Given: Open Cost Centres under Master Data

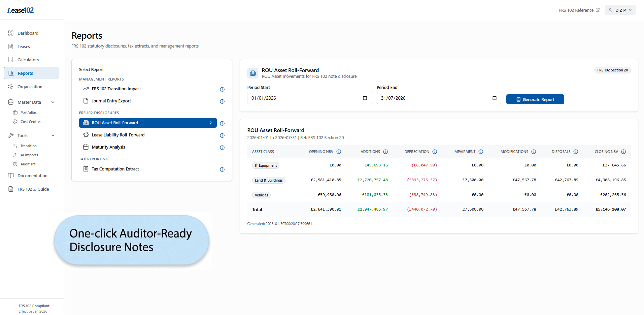Looking at the screenshot, I should 31,122.
